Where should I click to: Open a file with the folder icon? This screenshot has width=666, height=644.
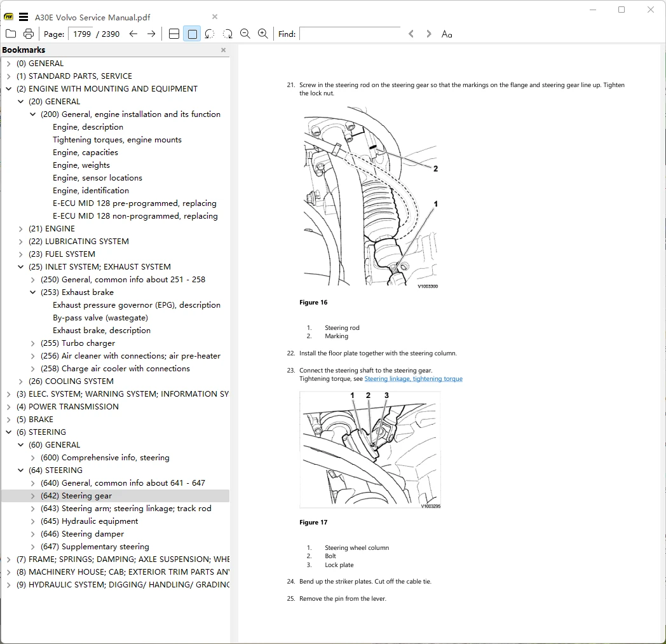click(x=11, y=34)
